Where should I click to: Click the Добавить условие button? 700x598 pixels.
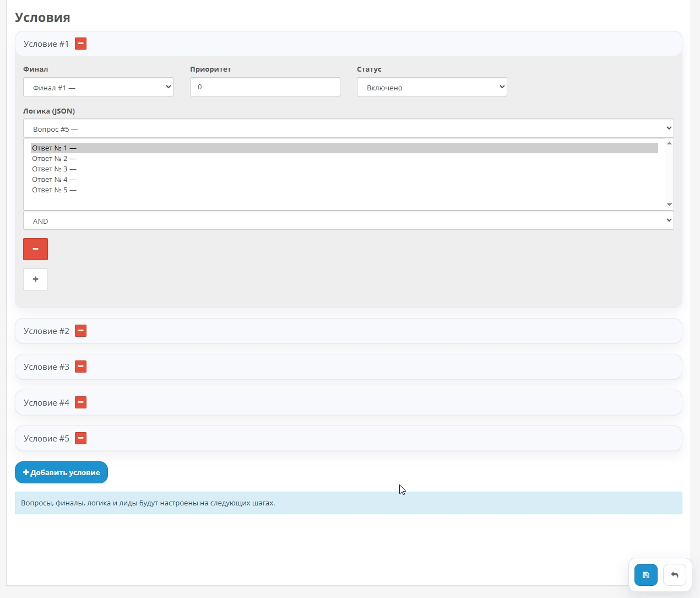61,472
